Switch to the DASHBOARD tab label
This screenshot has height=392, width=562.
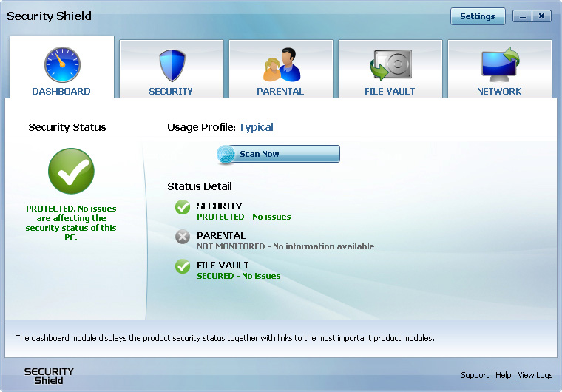[x=61, y=92]
